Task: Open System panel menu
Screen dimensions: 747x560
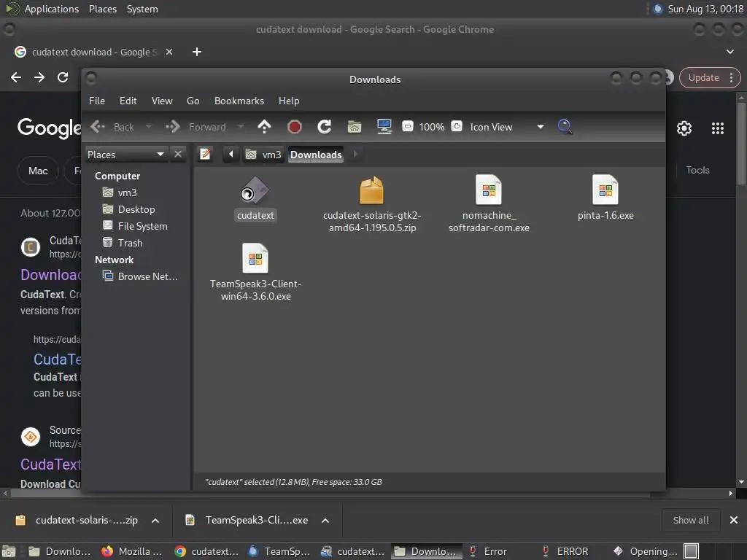Action: click(x=142, y=9)
